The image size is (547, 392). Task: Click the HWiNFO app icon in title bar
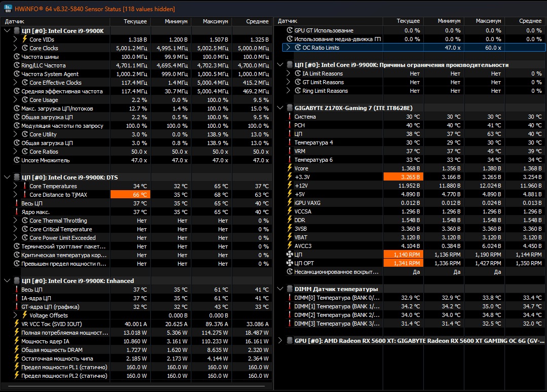[8, 9]
